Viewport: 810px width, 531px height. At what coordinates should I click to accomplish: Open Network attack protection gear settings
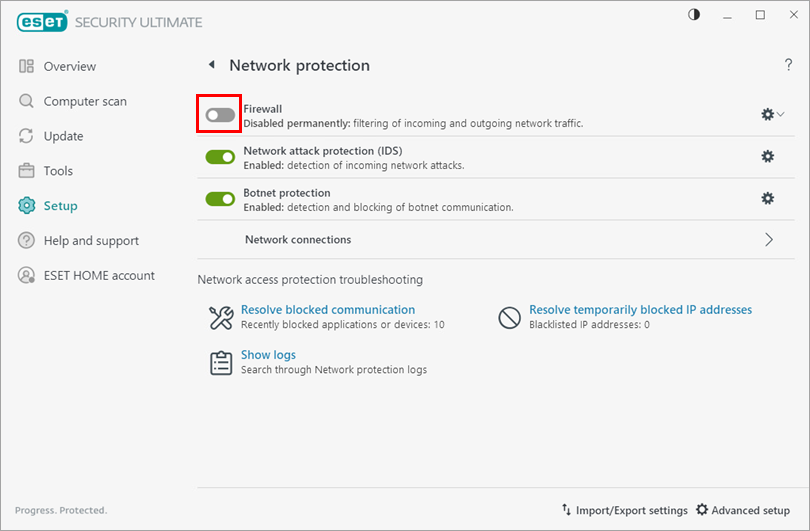tap(767, 157)
